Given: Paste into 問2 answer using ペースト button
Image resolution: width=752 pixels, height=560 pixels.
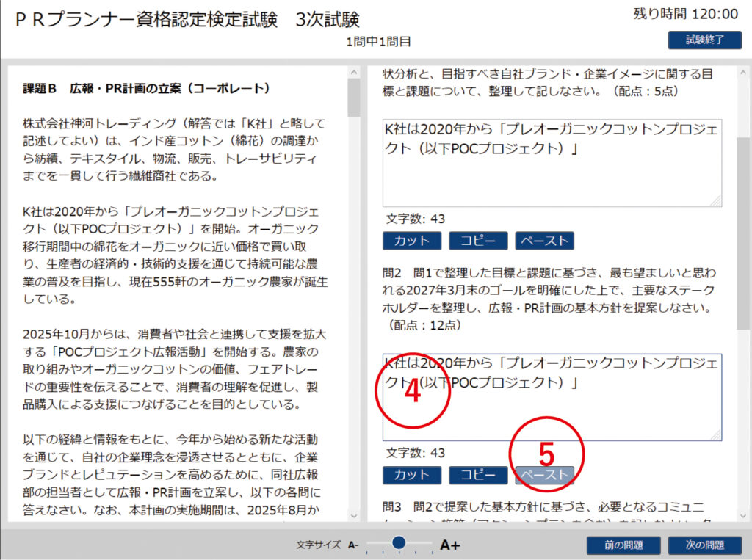Looking at the screenshot, I should tap(544, 475).
